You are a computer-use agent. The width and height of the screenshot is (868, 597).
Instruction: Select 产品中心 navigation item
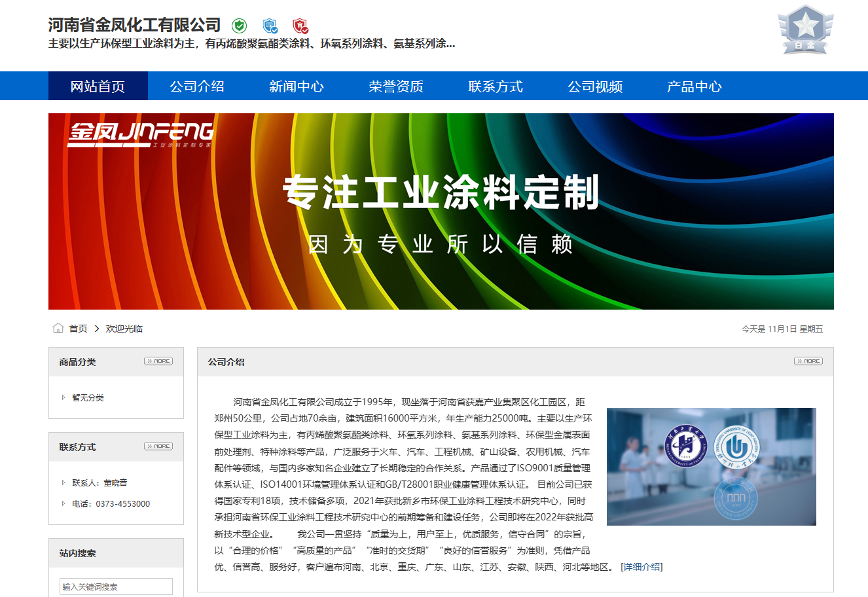pos(694,86)
